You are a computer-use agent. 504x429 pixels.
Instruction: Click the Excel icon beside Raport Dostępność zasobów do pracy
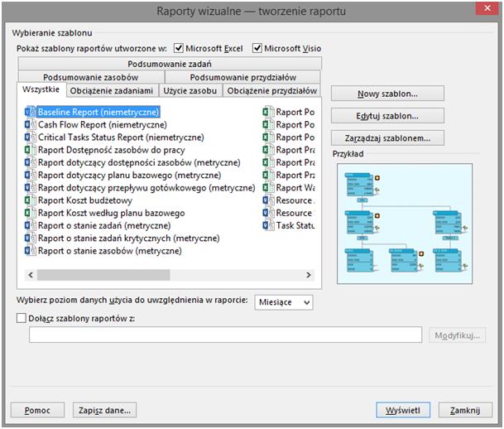31,150
